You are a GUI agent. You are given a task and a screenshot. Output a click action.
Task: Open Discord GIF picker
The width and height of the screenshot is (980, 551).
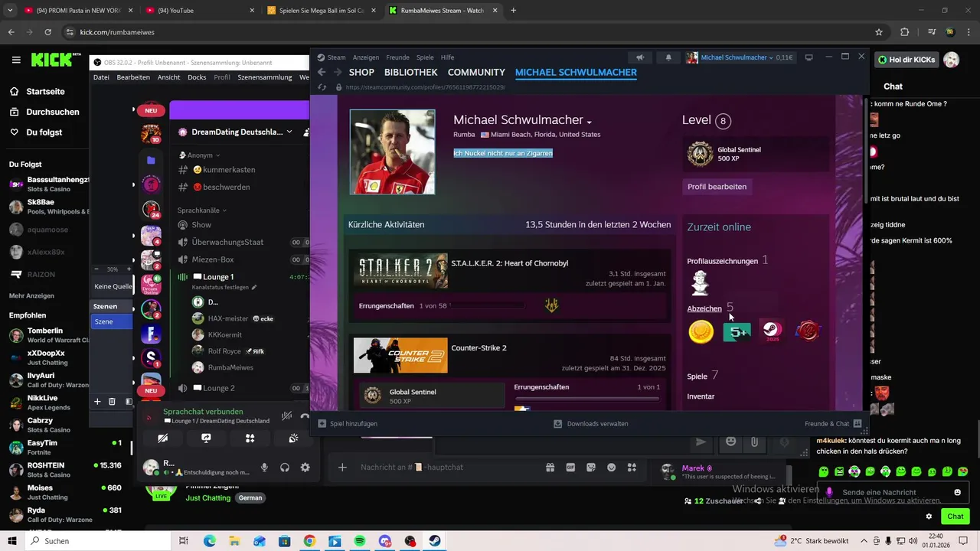pyautogui.click(x=570, y=468)
